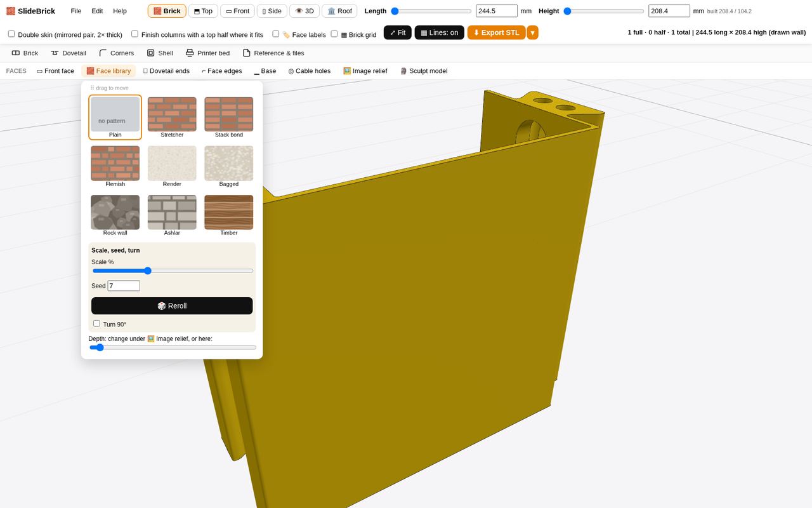
Task: Click the SlideBrick logo icon
Action: [x=11, y=11]
